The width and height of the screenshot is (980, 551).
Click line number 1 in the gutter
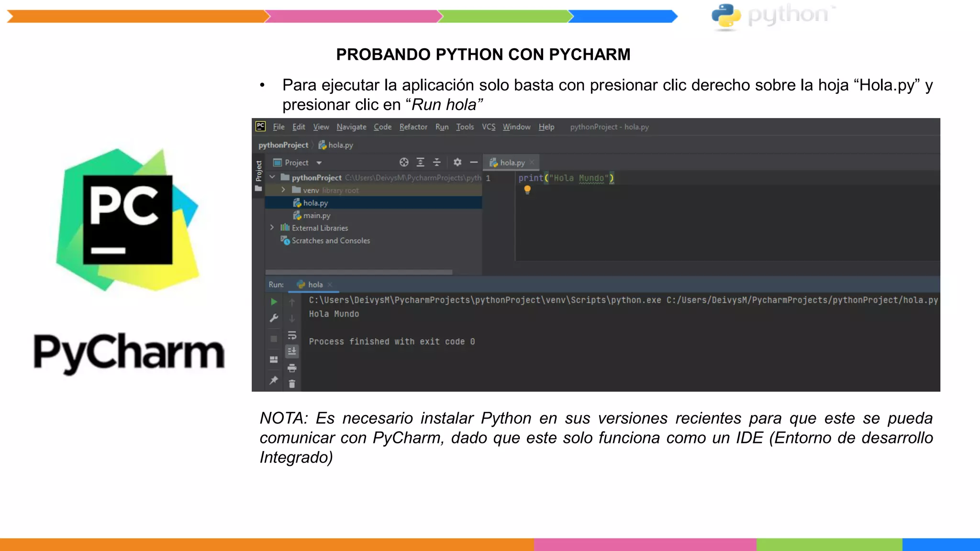[x=488, y=178]
